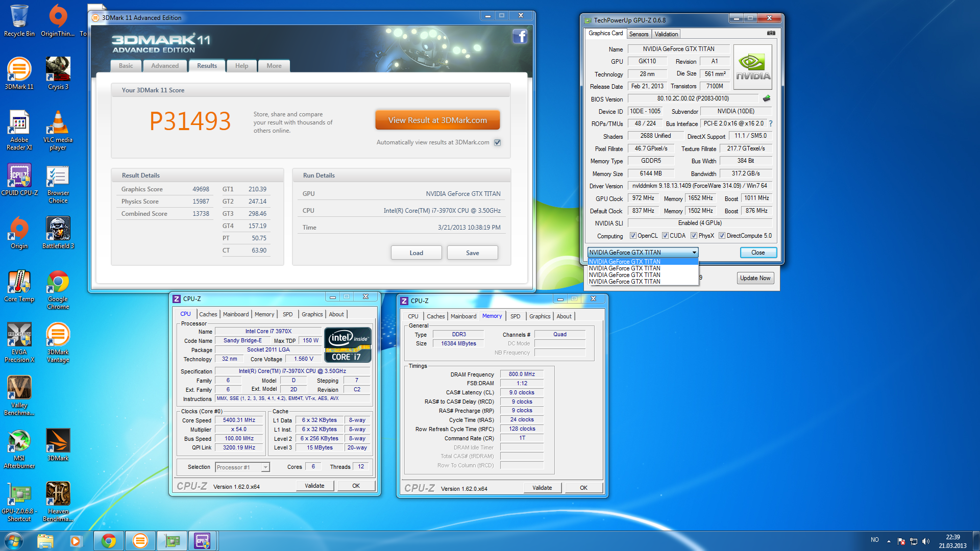Open the Core Temp desktop icon
This screenshot has height=551, width=980.
[x=19, y=286]
